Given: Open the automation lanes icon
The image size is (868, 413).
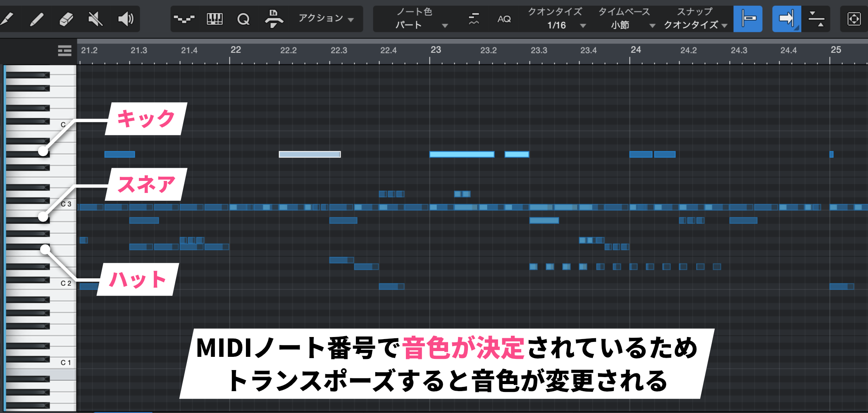Looking at the screenshot, I should (x=184, y=19).
